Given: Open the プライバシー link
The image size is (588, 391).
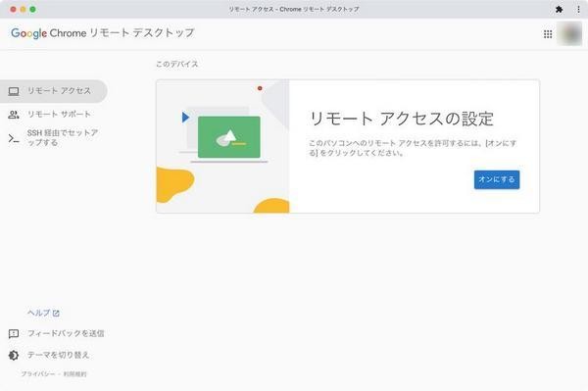Looking at the screenshot, I should point(38,374).
